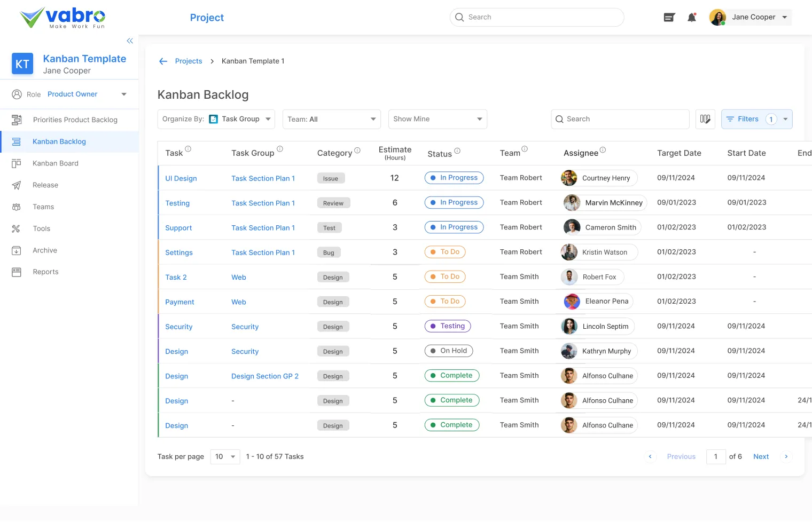Click the Next page link
This screenshot has width=812, height=522.
[x=761, y=456]
